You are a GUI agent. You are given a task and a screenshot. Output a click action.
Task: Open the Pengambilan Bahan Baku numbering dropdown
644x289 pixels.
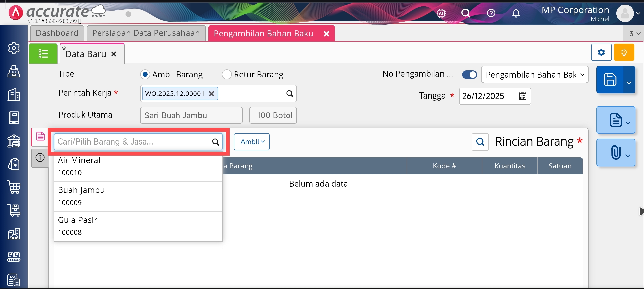tap(535, 75)
